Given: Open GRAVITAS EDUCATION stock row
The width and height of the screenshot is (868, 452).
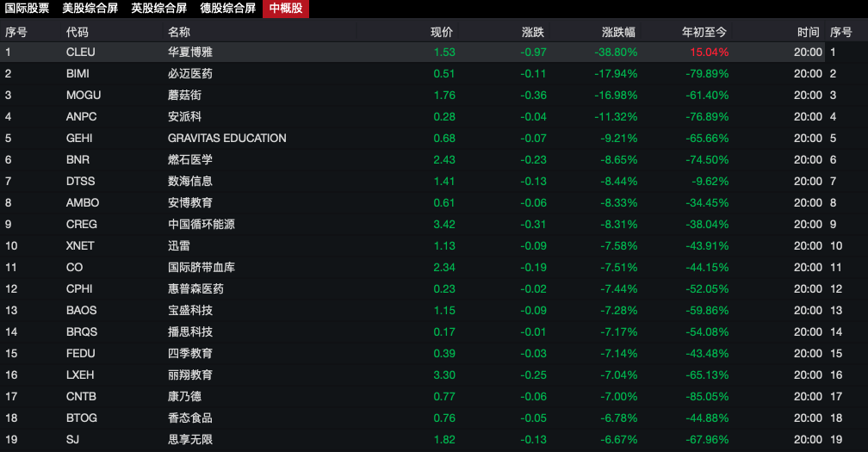Looking at the screenshot, I should [x=227, y=139].
